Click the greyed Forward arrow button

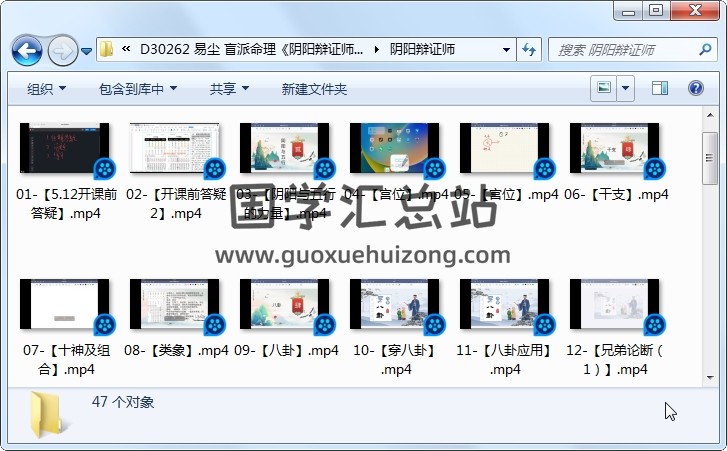[x=63, y=50]
